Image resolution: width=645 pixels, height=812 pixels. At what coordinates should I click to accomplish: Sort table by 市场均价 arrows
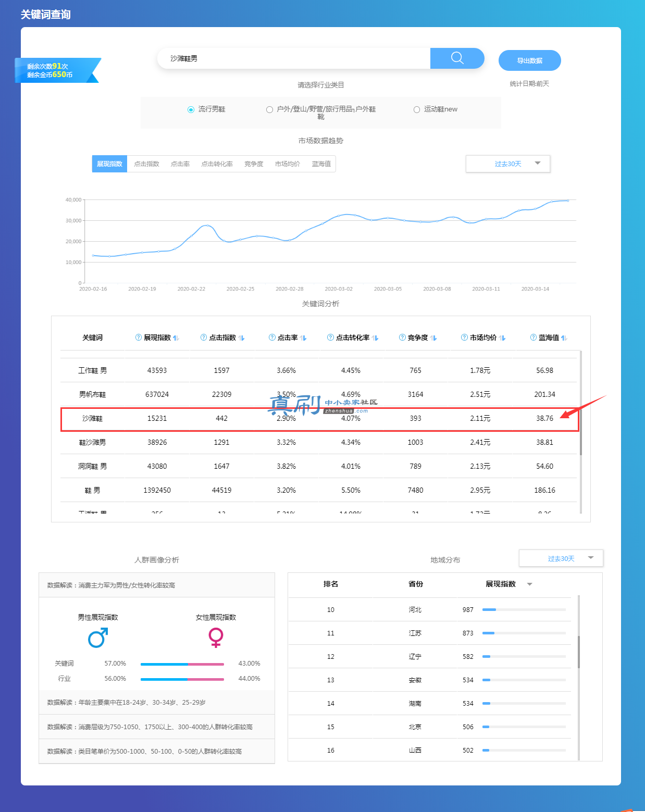(x=502, y=338)
